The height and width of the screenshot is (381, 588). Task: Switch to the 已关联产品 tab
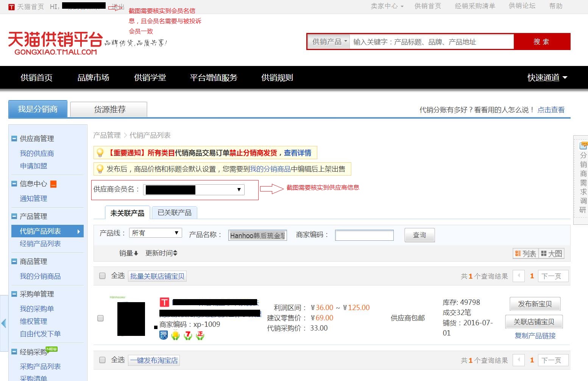pos(175,213)
